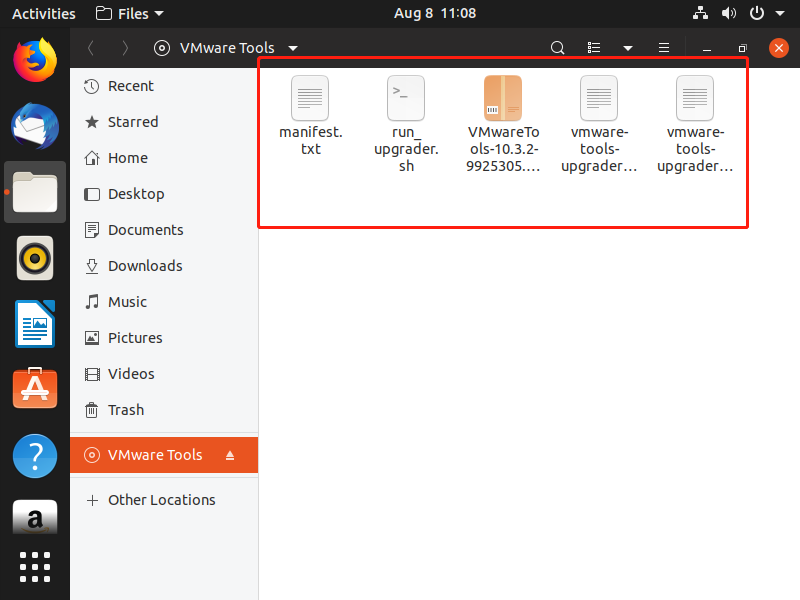Open Documents folder in sidebar
Image resolution: width=800 pixels, height=600 pixels.
point(164,230)
